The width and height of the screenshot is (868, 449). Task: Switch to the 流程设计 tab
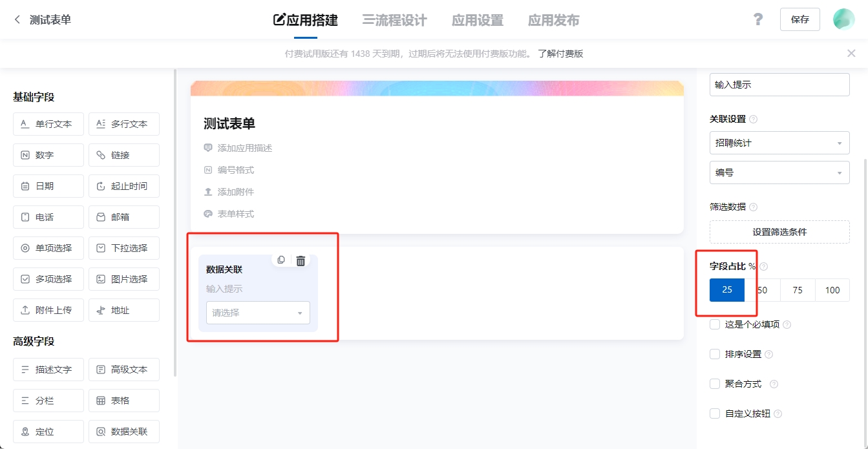click(x=394, y=20)
